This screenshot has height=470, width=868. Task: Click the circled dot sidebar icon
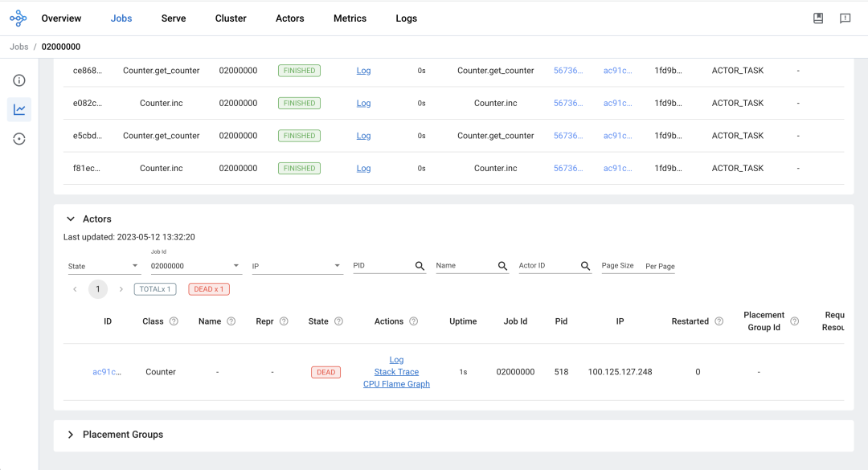point(19,139)
